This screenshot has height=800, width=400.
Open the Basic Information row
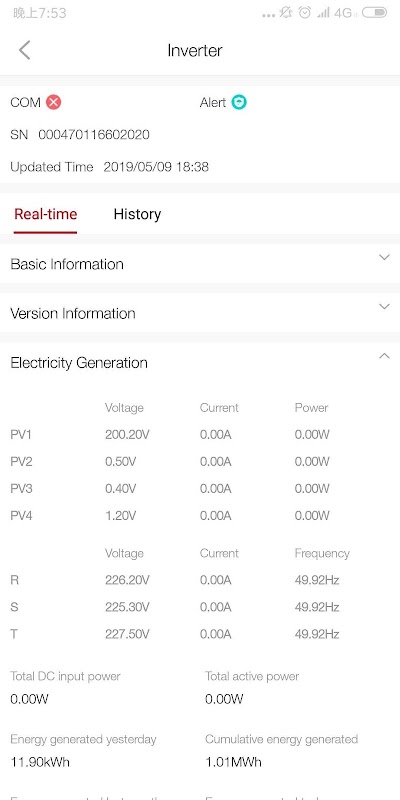coord(200,264)
